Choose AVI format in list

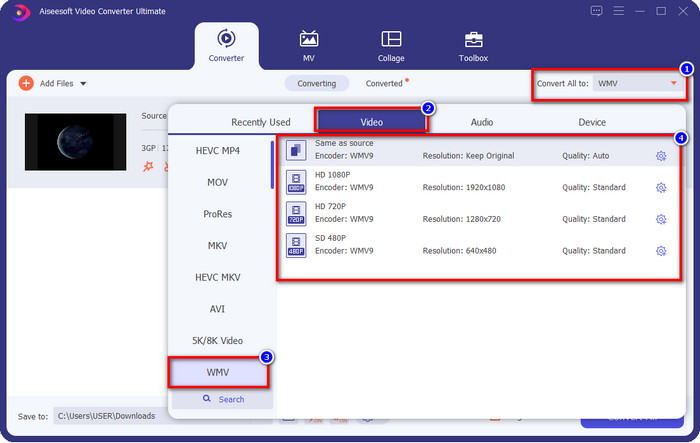click(x=218, y=309)
